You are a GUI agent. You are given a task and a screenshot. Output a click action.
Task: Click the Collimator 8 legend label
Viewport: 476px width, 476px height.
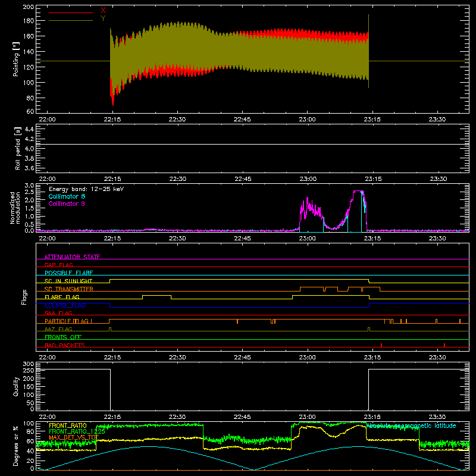tap(67, 196)
